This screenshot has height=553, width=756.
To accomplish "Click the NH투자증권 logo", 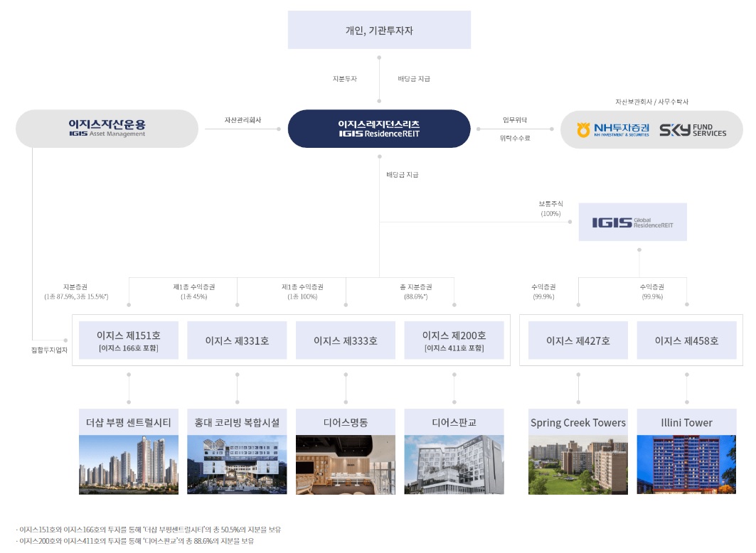I will pos(613,129).
